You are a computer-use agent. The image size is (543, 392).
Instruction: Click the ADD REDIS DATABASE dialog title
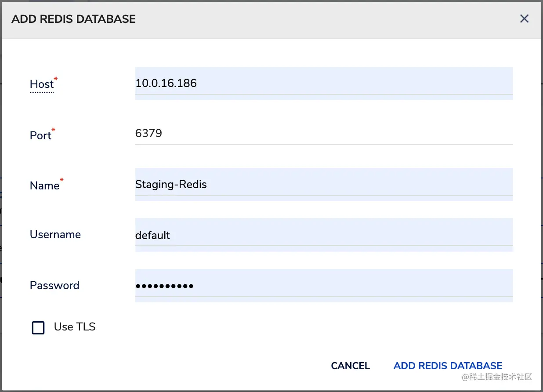point(73,19)
